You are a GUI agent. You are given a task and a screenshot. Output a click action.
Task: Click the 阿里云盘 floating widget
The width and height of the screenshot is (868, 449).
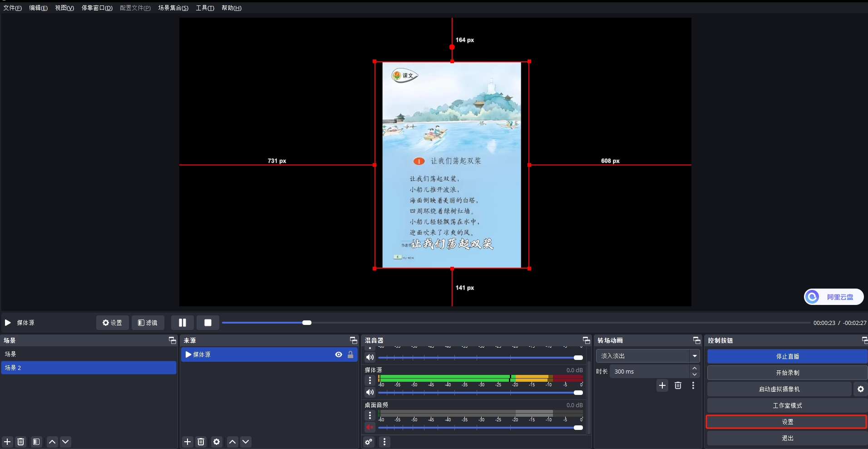pos(834,297)
